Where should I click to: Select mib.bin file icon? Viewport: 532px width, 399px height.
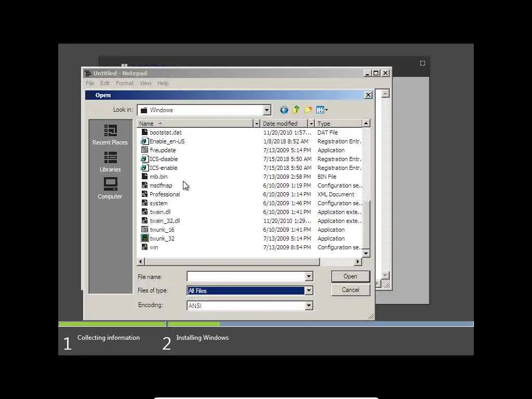pyautogui.click(x=144, y=177)
